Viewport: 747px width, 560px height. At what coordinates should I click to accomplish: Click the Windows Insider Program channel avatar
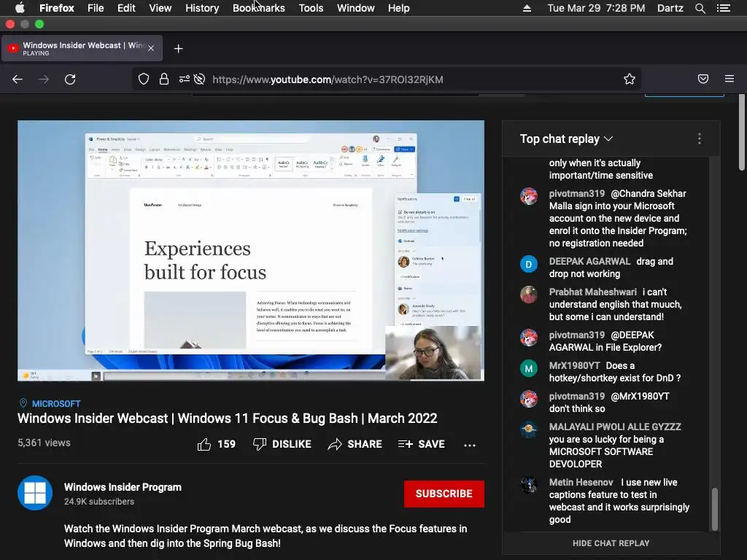point(35,493)
